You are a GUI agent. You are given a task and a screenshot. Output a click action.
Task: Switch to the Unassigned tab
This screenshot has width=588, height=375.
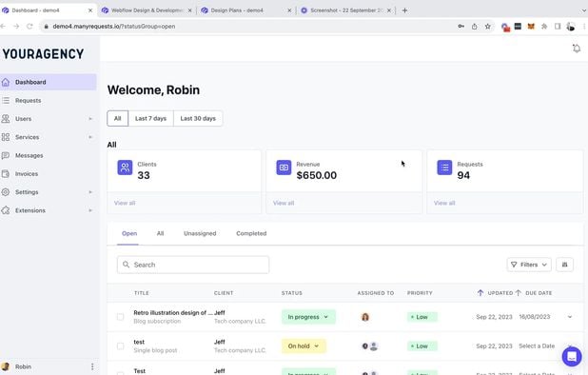(x=200, y=233)
